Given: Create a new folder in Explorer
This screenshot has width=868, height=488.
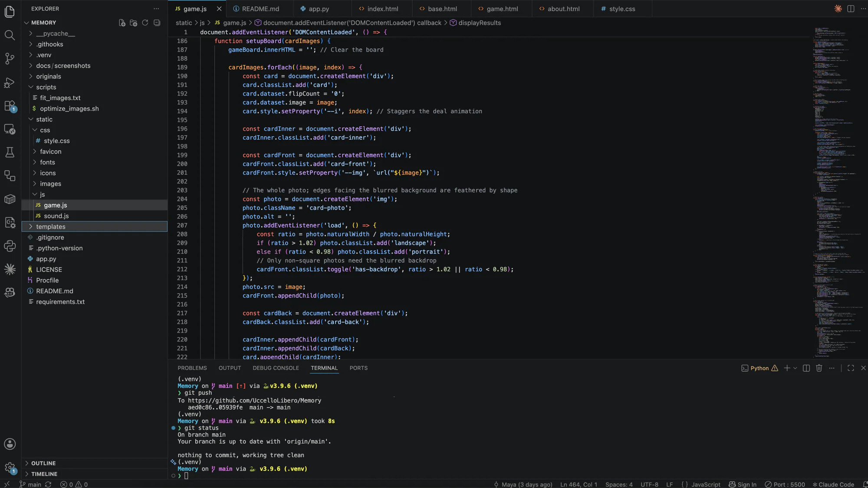Looking at the screenshot, I should 134,23.
